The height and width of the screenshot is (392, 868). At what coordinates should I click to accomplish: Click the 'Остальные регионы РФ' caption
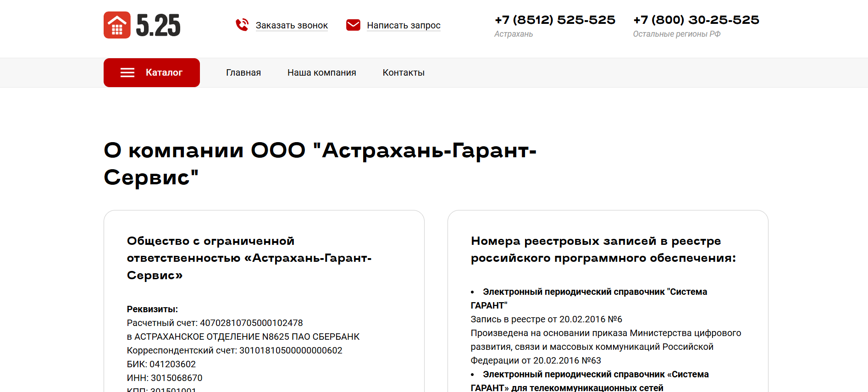676,34
